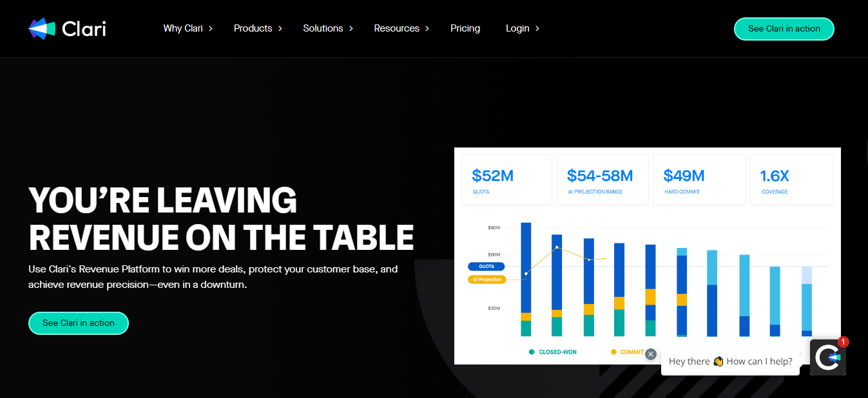
Task: Click the 1.6X Coverage card
Action: [x=791, y=180]
